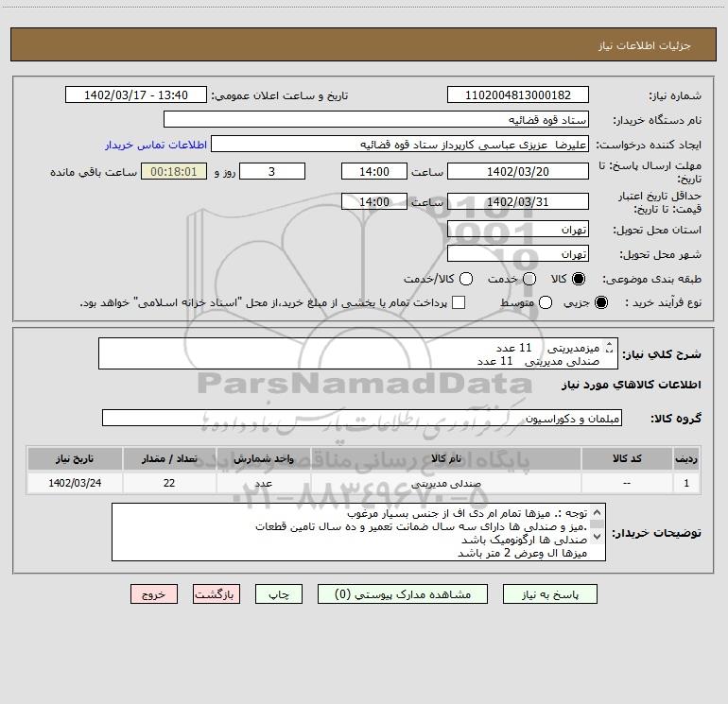The width and height of the screenshot is (728, 704).
Task: Click the استان محل تحویل field
Action: (518, 230)
